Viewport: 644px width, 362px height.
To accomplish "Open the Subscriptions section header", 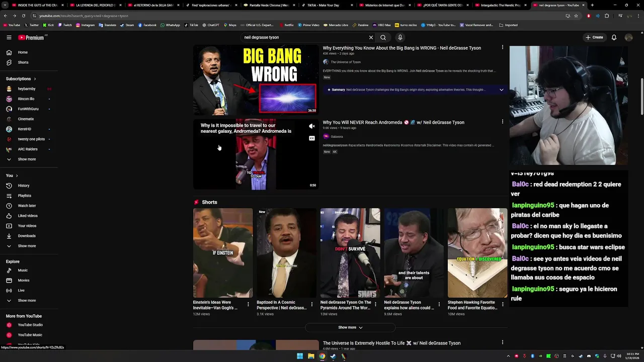I will click(x=21, y=79).
